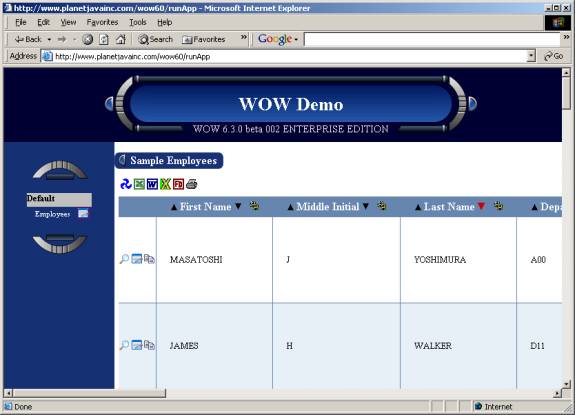Open the Favorites menu
The height and width of the screenshot is (415, 575).
point(102,22)
